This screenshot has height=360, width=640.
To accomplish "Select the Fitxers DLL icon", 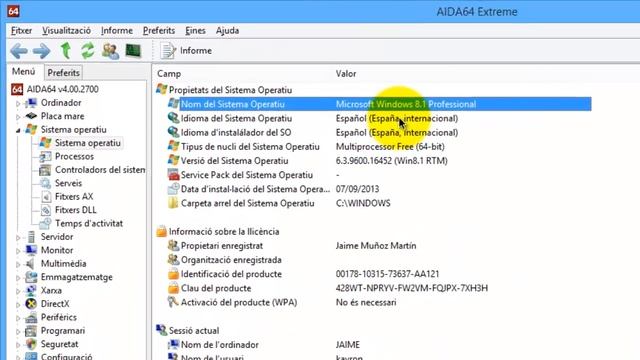I will click(x=45, y=210).
